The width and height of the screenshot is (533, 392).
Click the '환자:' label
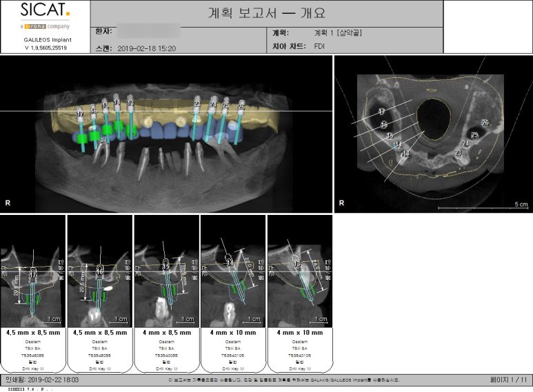103,32
